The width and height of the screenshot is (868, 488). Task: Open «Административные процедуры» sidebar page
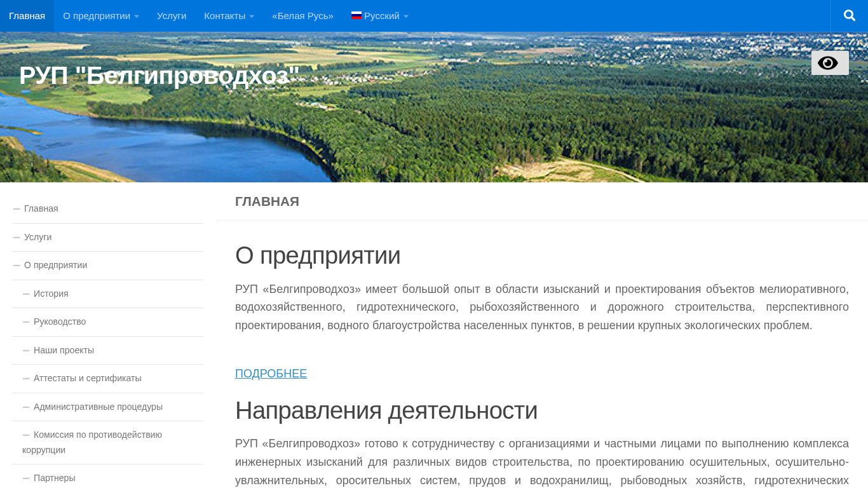click(98, 407)
